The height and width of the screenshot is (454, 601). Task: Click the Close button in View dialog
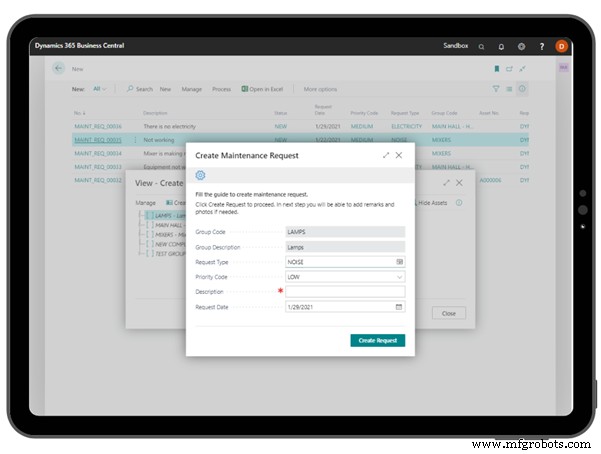click(x=449, y=313)
